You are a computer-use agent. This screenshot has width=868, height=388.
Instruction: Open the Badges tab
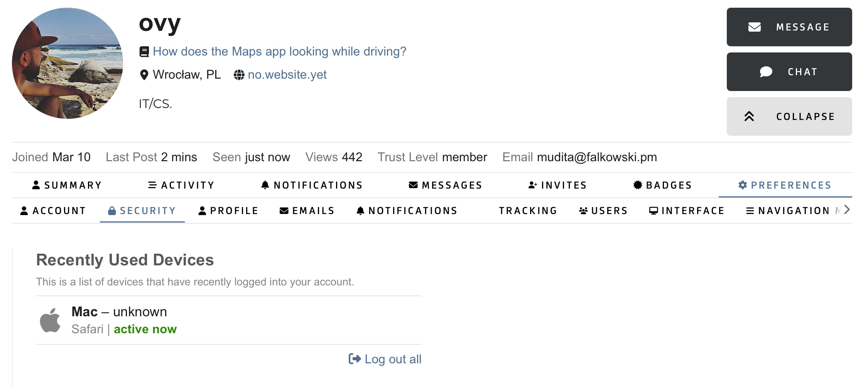pyautogui.click(x=662, y=185)
